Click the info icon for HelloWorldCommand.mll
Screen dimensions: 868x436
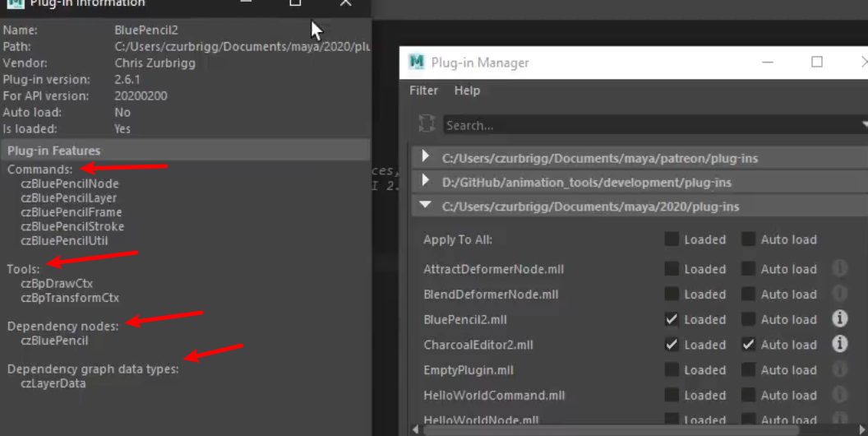[839, 394]
